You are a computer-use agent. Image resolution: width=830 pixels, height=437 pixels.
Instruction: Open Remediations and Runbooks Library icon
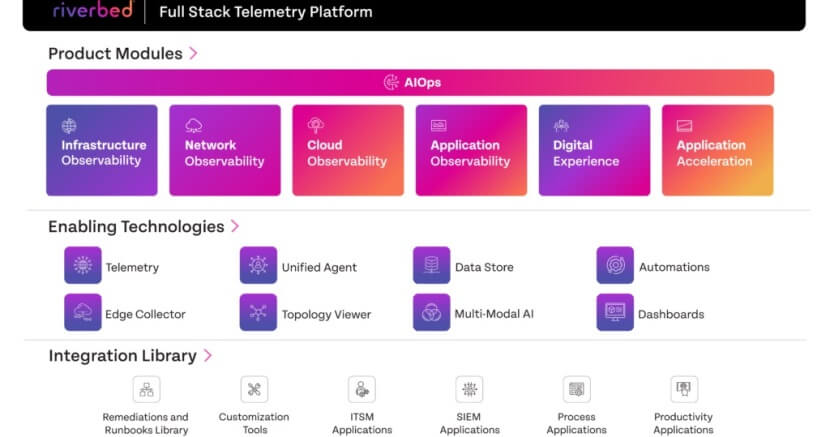pyautogui.click(x=146, y=390)
